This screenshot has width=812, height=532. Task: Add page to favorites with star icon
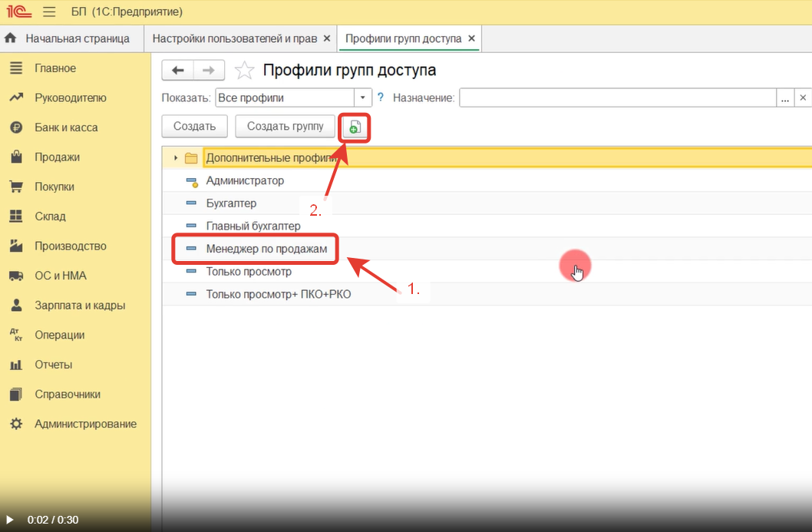coord(244,71)
